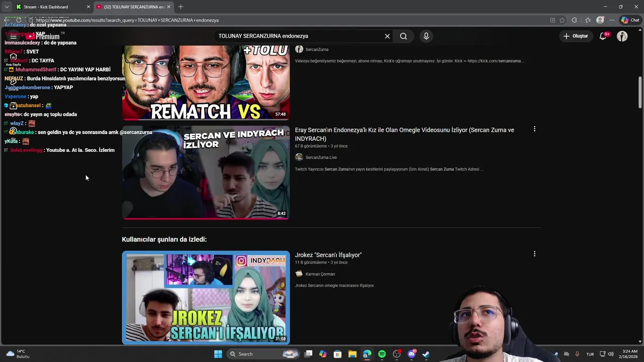
Task: Click the TUR keyboard language indicator
Action: (x=590, y=354)
